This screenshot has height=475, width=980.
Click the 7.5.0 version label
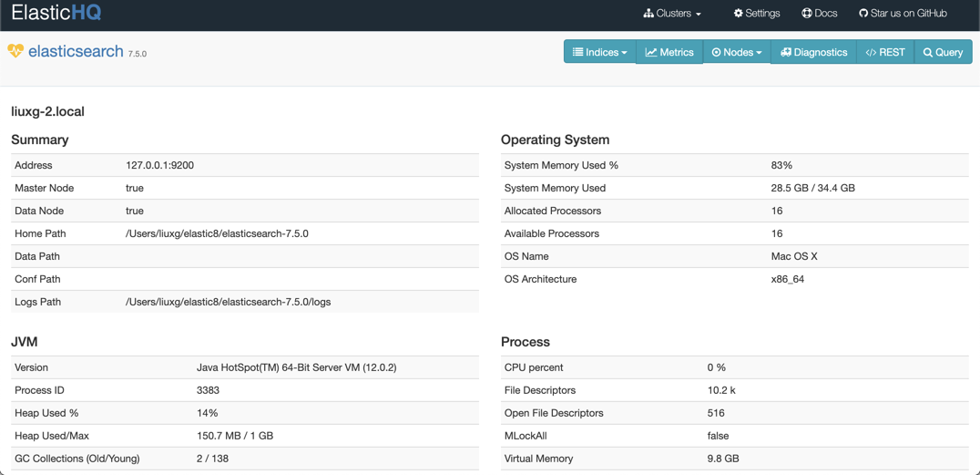click(137, 55)
